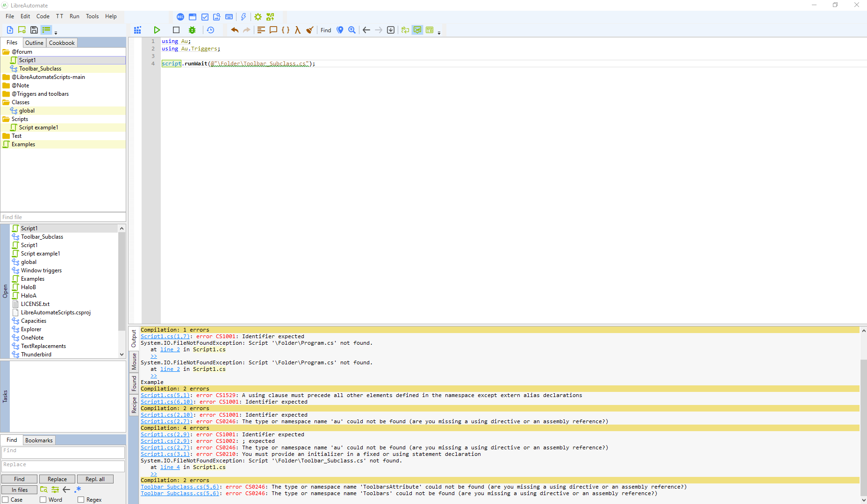This screenshot has width=867, height=504.
Task: Open the File menu
Action: point(10,16)
